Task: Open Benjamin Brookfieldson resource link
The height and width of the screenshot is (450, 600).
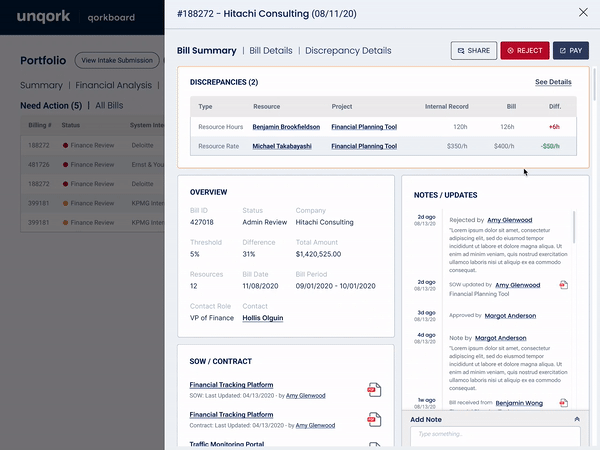Action: point(286,127)
